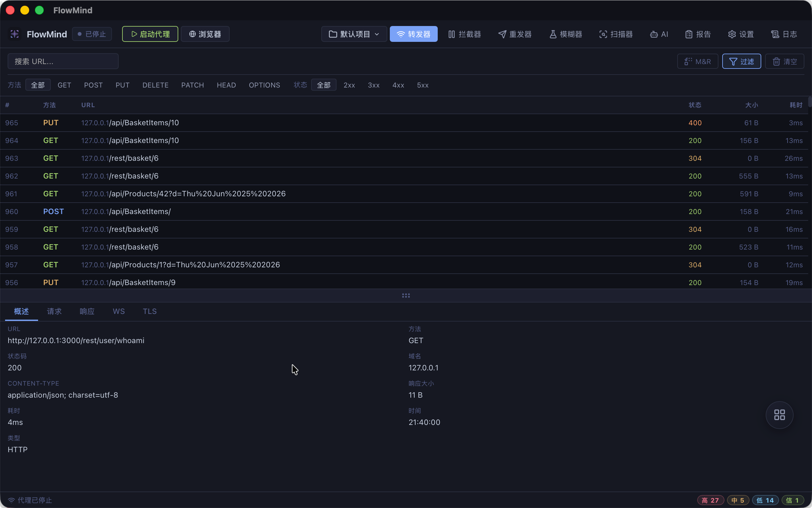
Task: Switch to the 请求 request tab
Action: click(54, 311)
